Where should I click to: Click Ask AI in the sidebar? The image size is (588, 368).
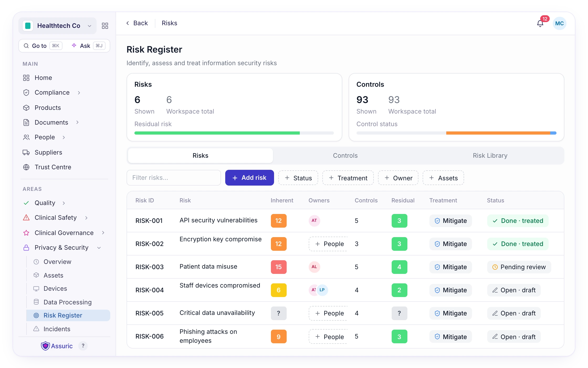pyautogui.click(x=88, y=46)
